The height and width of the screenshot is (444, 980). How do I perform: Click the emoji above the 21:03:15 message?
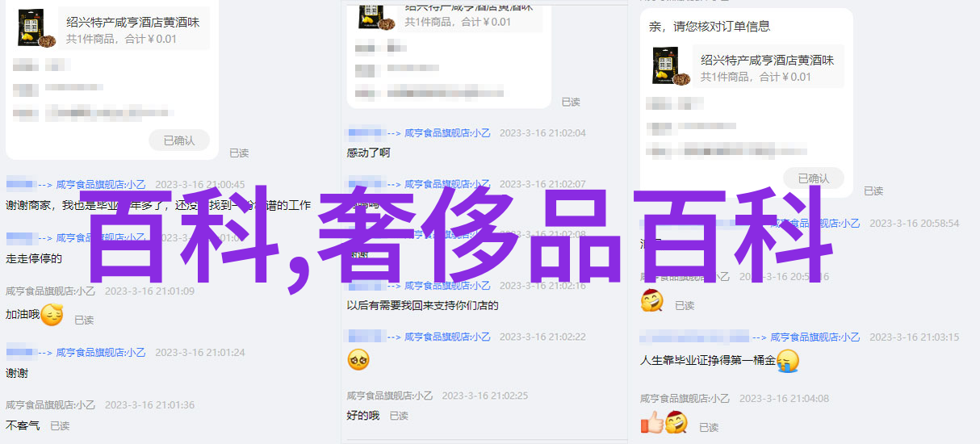click(651, 301)
